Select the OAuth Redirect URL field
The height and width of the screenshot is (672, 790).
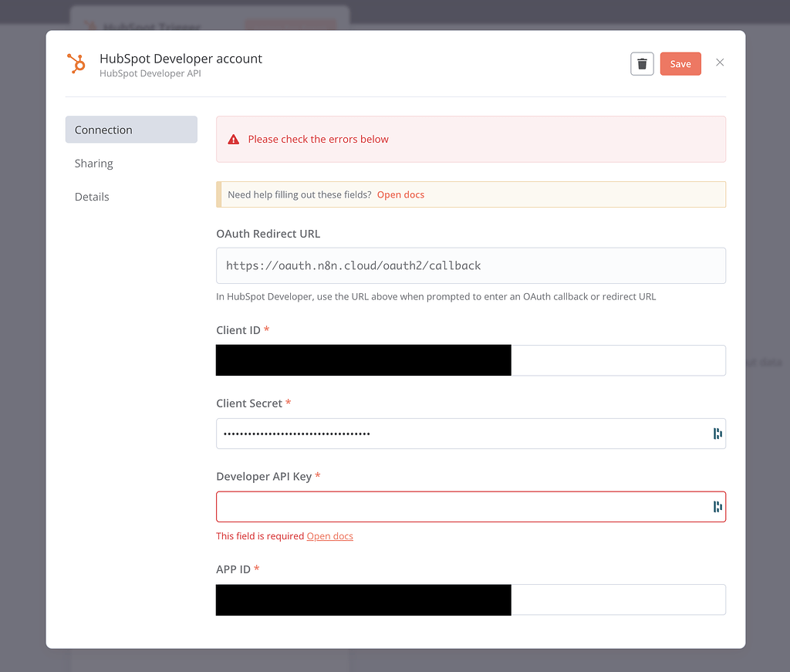click(471, 265)
